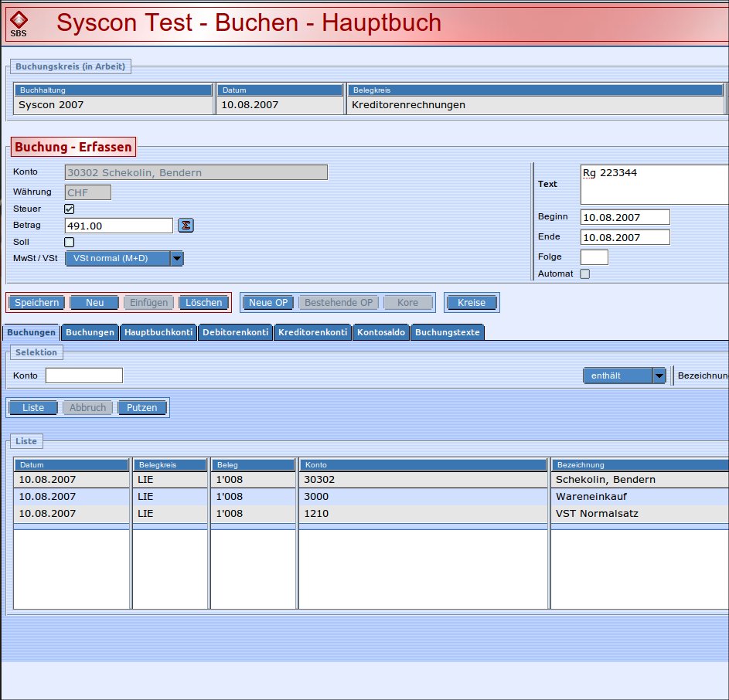Tick the Automat checkbox

pos(584,274)
